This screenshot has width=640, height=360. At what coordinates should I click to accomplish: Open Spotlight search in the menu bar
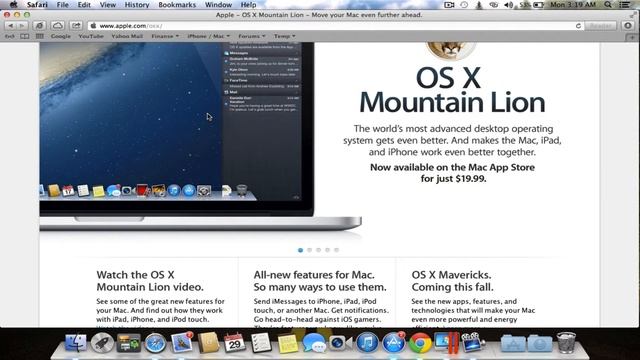(x=608, y=5)
